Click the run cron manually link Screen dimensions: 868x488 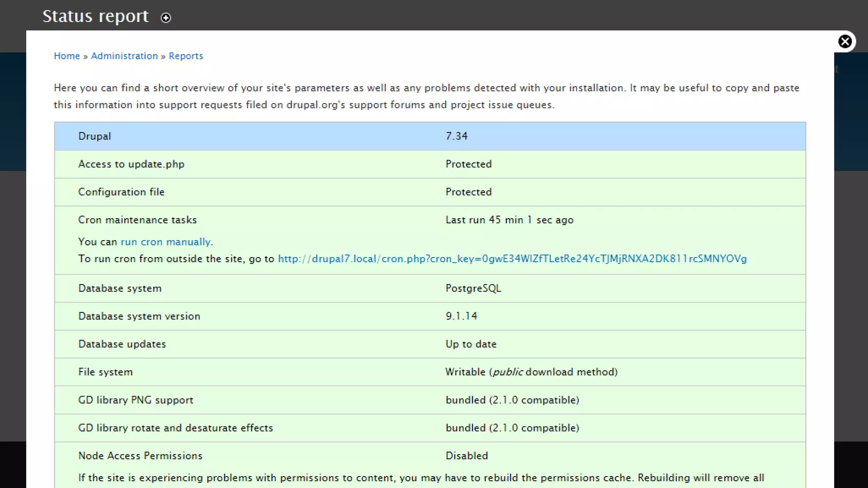point(165,242)
